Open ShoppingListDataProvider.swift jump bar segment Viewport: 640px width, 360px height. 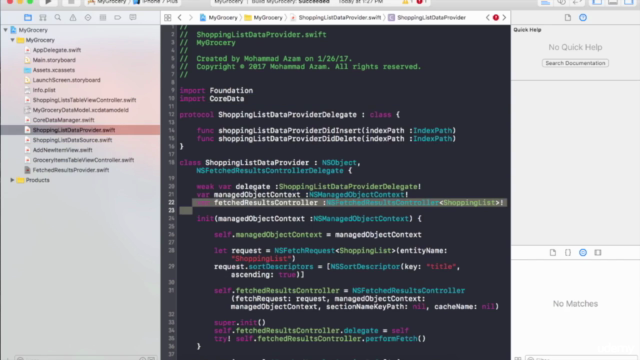coord(336,18)
